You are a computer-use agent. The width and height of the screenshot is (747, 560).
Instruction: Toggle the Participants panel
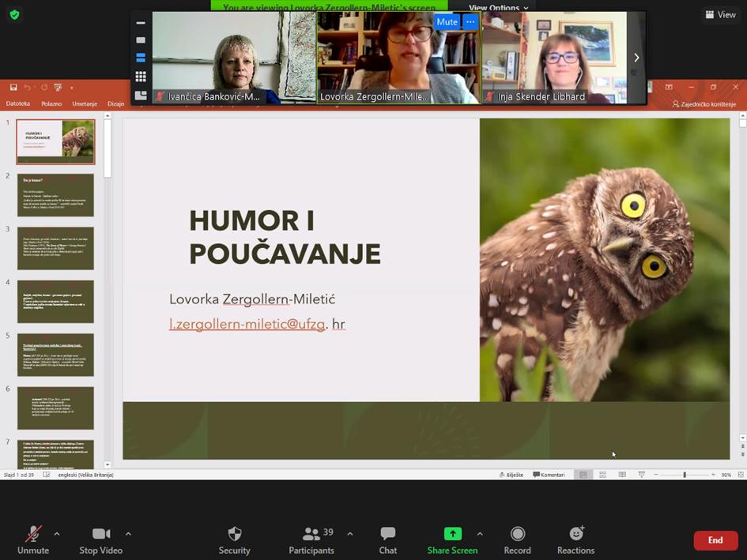point(311,540)
